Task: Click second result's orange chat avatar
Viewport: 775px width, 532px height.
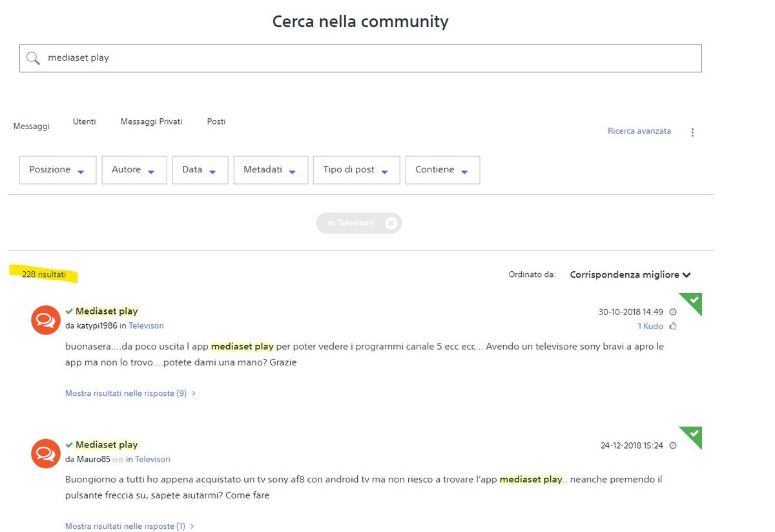Action: coord(45,453)
